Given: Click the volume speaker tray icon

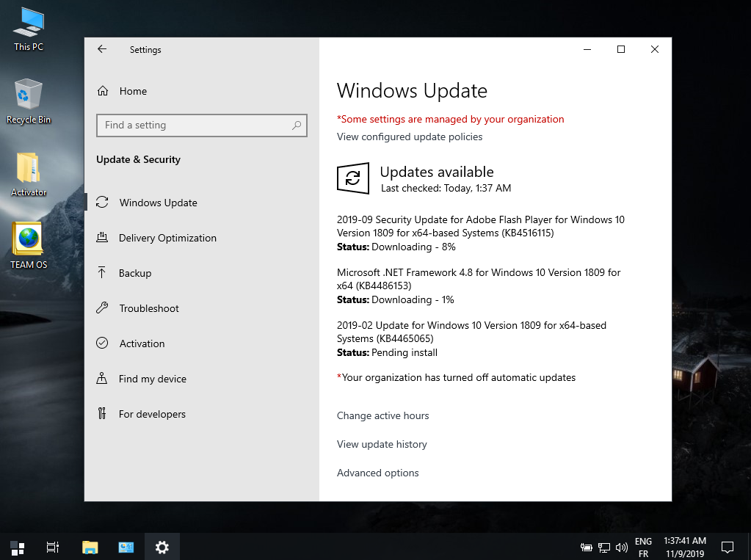Looking at the screenshot, I should click(x=621, y=547).
